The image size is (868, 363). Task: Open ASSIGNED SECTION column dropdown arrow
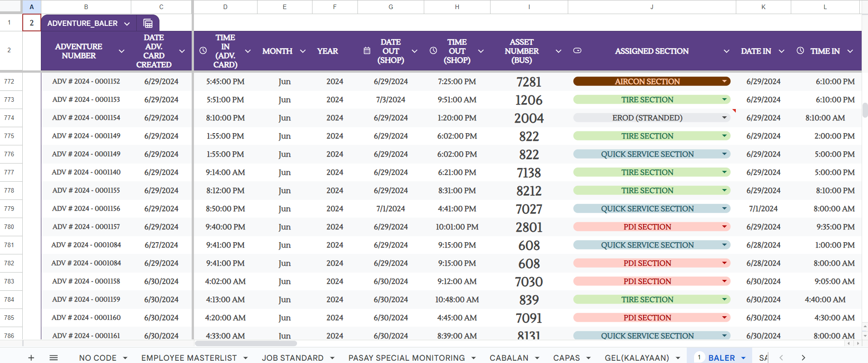[726, 51]
